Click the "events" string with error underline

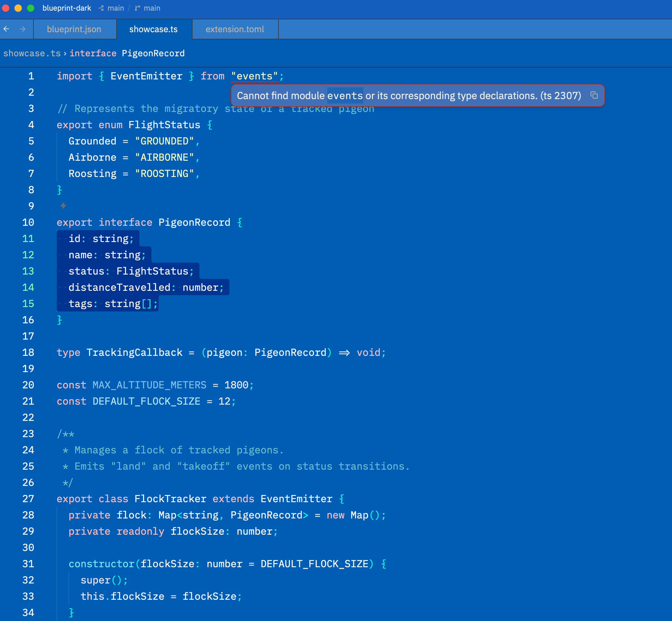pos(254,76)
